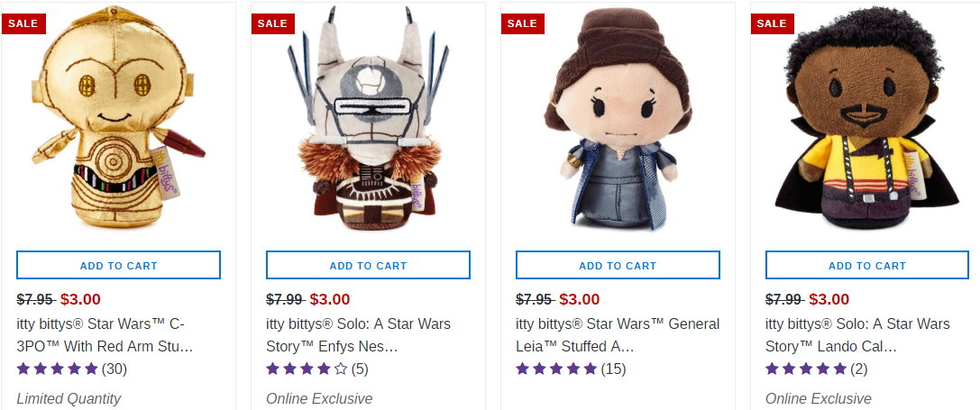Click the SALE badge on C-3PO product
Viewport: 980px width, 410px height.
(x=23, y=23)
